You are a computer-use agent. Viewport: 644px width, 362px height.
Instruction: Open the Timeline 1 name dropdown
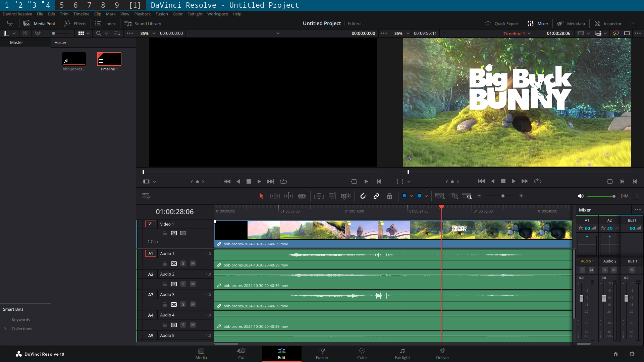click(x=529, y=34)
